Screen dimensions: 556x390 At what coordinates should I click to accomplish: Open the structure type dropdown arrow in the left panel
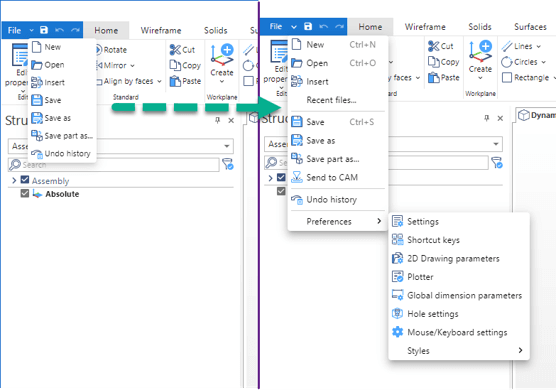click(x=226, y=146)
